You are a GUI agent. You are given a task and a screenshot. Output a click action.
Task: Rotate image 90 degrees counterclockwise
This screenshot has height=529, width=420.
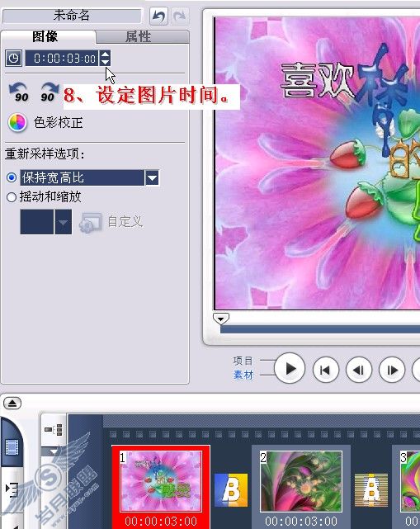19,92
